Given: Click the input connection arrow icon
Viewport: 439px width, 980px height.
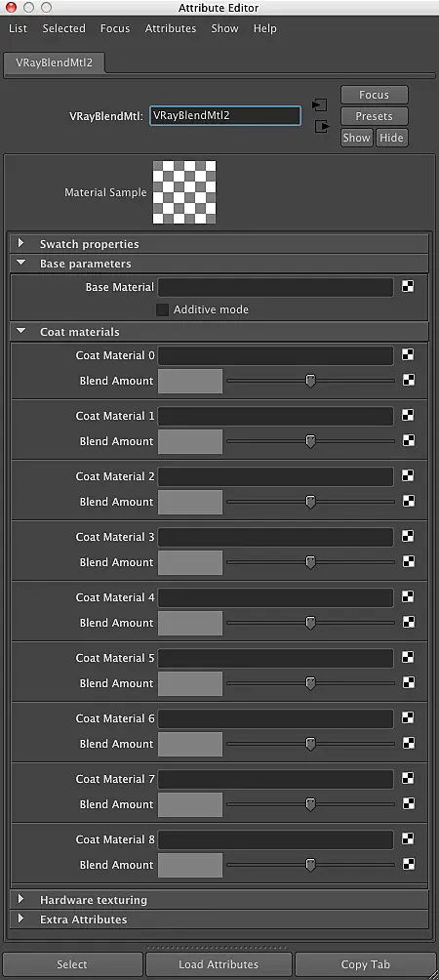Looking at the screenshot, I should pos(319,105).
